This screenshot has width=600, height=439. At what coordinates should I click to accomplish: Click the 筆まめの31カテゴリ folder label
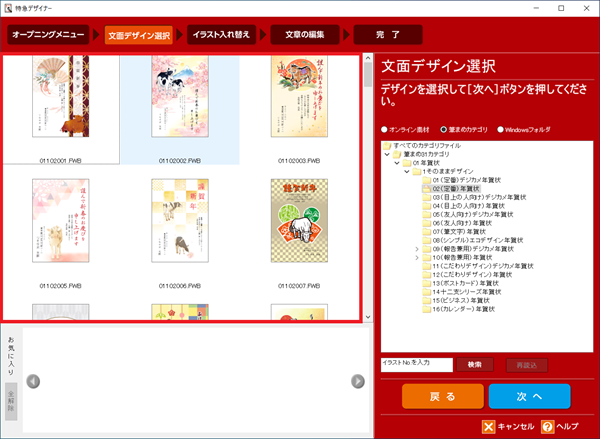427,154
